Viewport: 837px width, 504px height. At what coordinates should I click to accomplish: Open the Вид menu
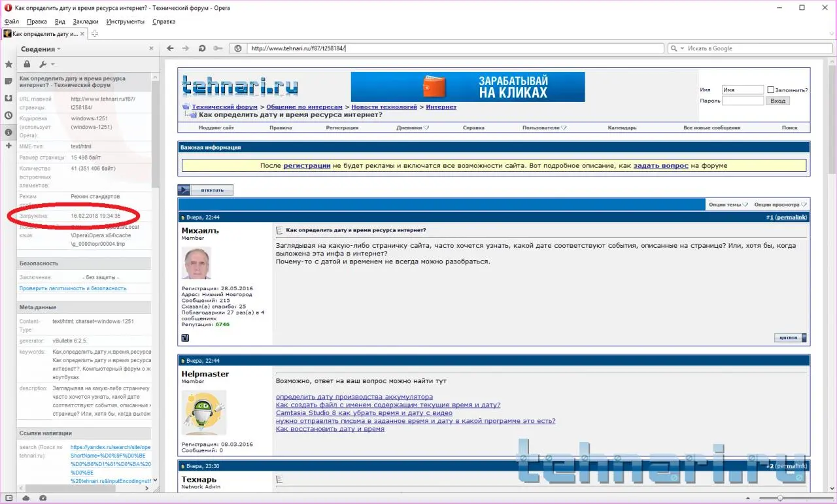pos(60,22)
